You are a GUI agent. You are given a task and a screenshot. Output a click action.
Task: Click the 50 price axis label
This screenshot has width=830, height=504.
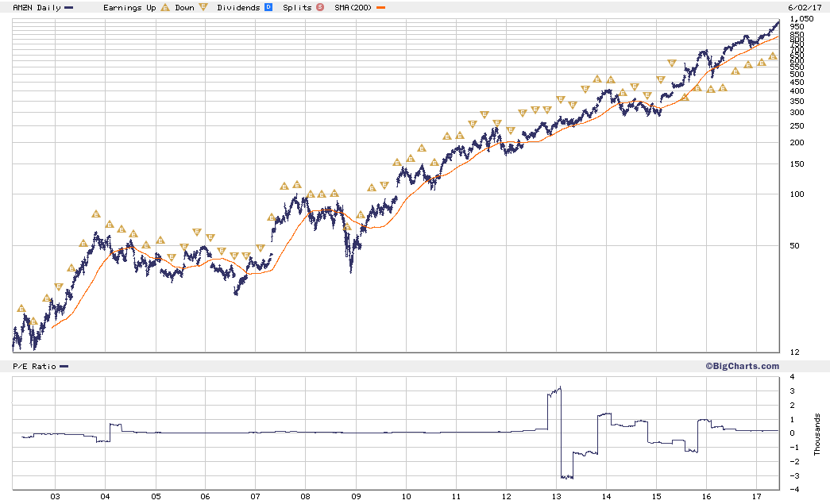click(x=794, y=246)
